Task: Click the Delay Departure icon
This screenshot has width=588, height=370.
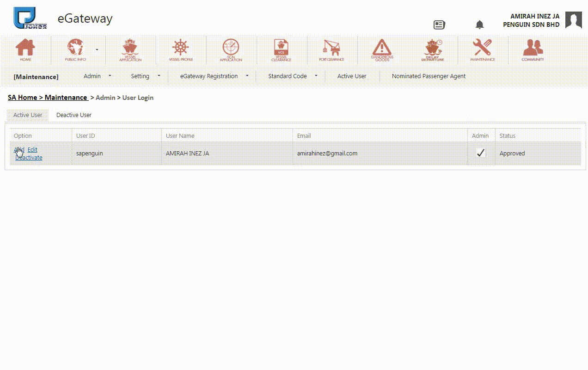Action: (x=433, y=49)
